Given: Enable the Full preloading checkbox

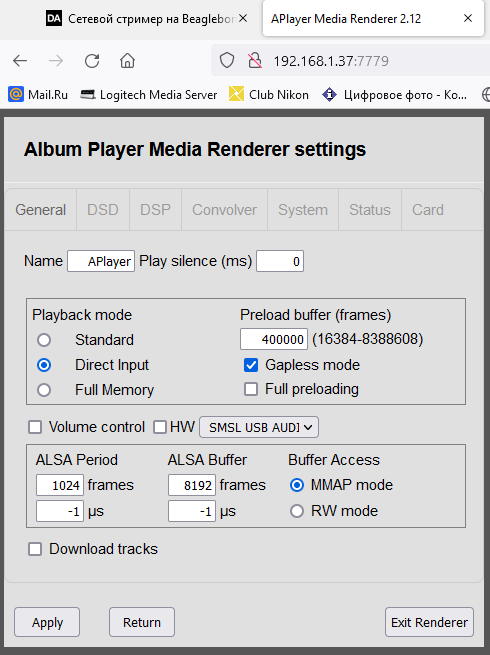Looking at the screenshot, I should [x=251, y=389].
